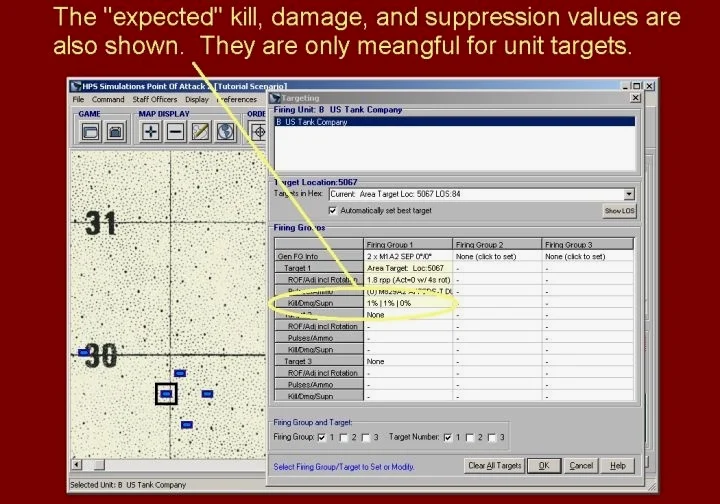Open the Command menu
The height and width of the screenshot is (504, 720).
108,99
